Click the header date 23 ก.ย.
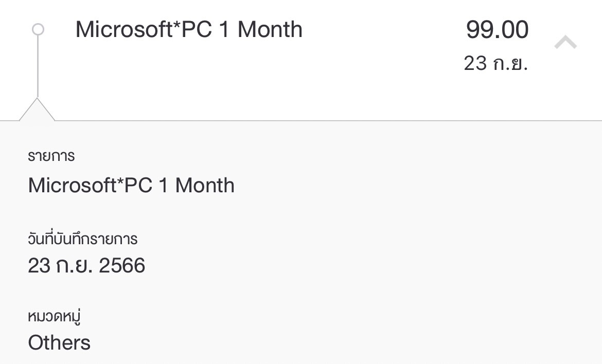Screen dimensions: 602x364 [x=495, y=63]
